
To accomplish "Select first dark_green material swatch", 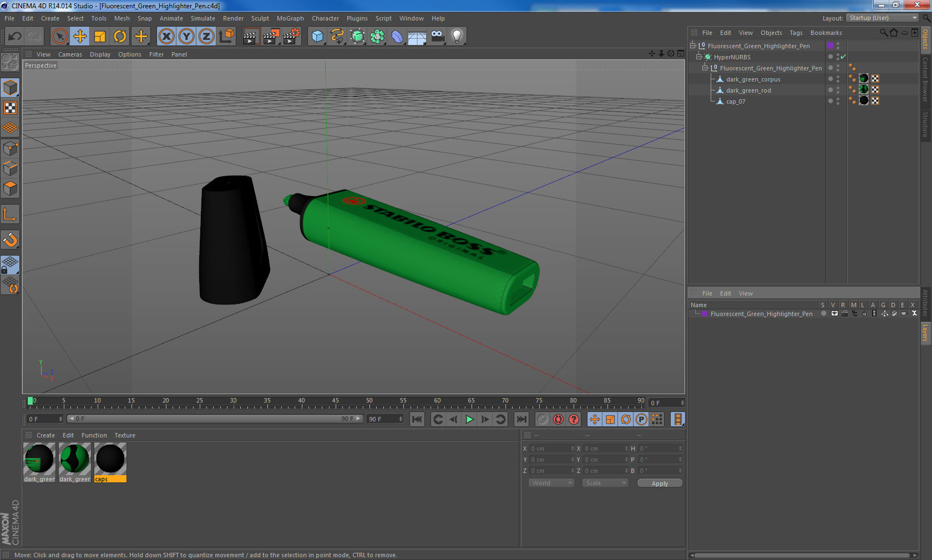I will pos(39,462).
